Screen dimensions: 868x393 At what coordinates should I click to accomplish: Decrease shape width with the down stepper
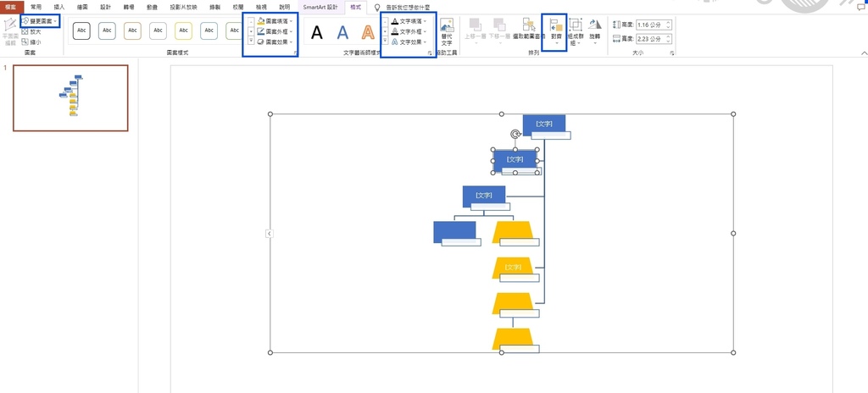[x=669, y=42]
